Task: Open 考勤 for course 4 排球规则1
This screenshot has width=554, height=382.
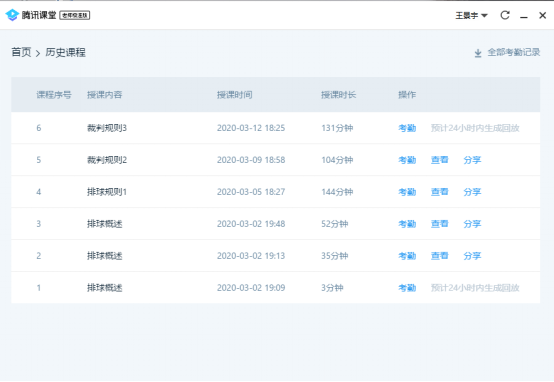Action: [407, 192]
